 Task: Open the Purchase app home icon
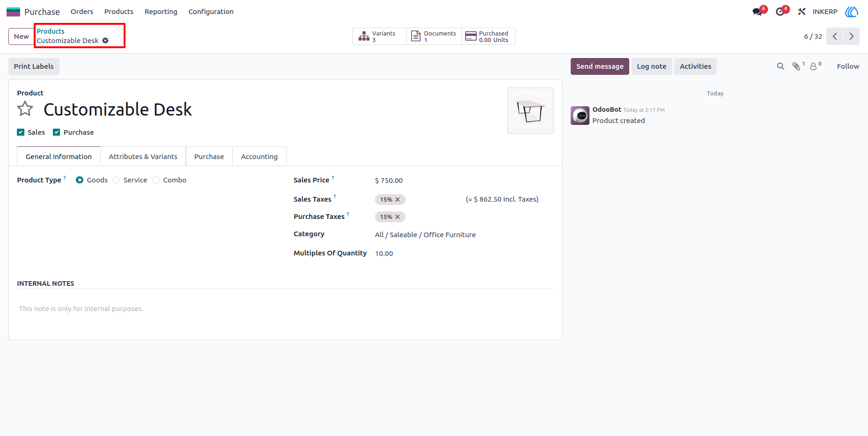click(13, 12)
